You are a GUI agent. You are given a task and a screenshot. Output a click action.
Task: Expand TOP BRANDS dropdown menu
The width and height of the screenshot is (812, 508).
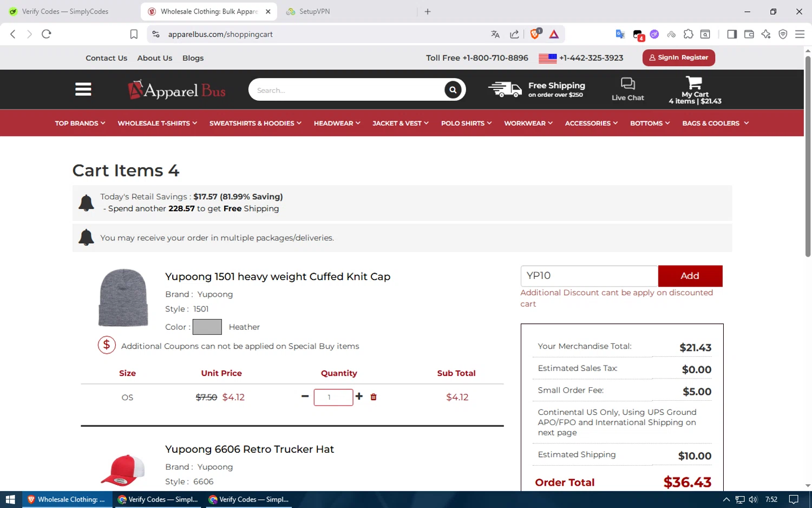pos(80,123)
